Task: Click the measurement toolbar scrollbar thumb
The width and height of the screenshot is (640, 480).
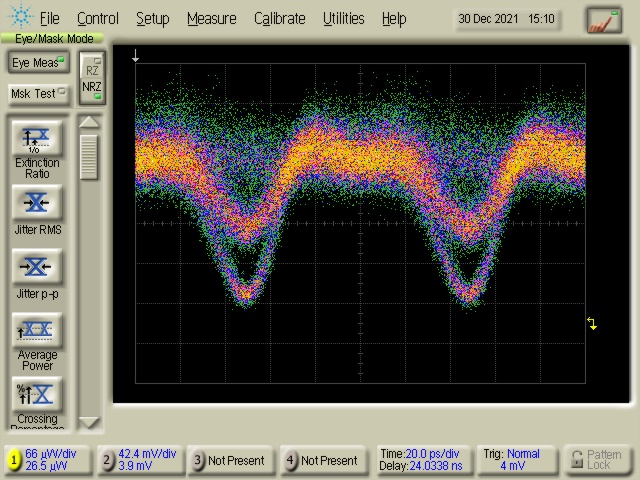Action: click(90, 155)
